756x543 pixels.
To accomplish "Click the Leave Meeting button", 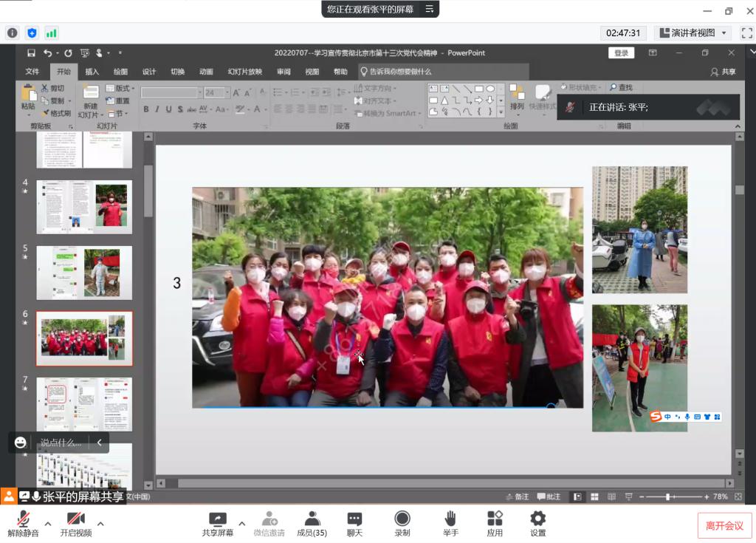I will coord(724,525).
